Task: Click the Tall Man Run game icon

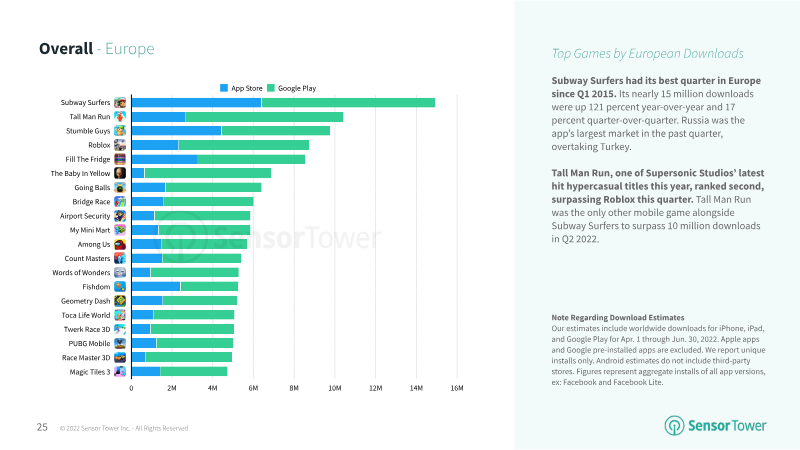Action: pos(120,117)
